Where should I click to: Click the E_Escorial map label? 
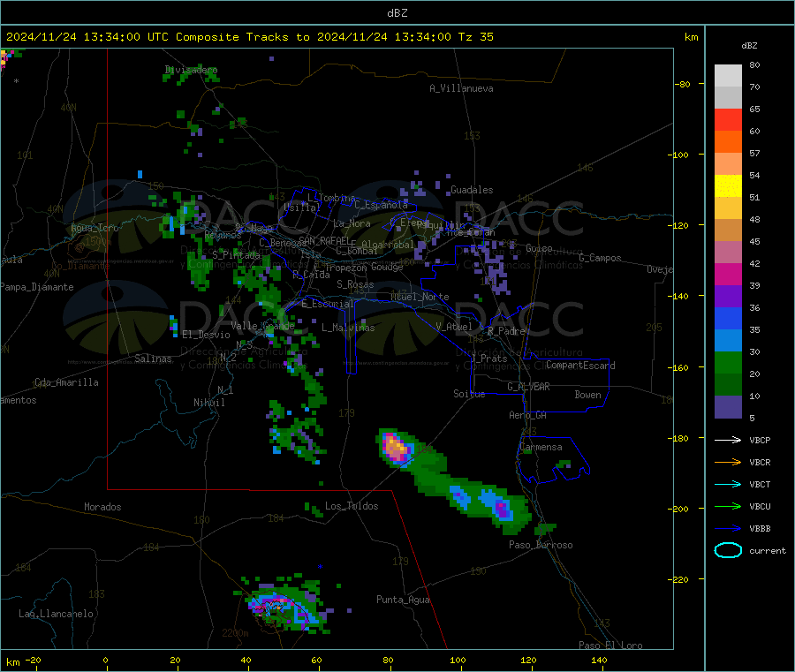click(x=327, y=304)
